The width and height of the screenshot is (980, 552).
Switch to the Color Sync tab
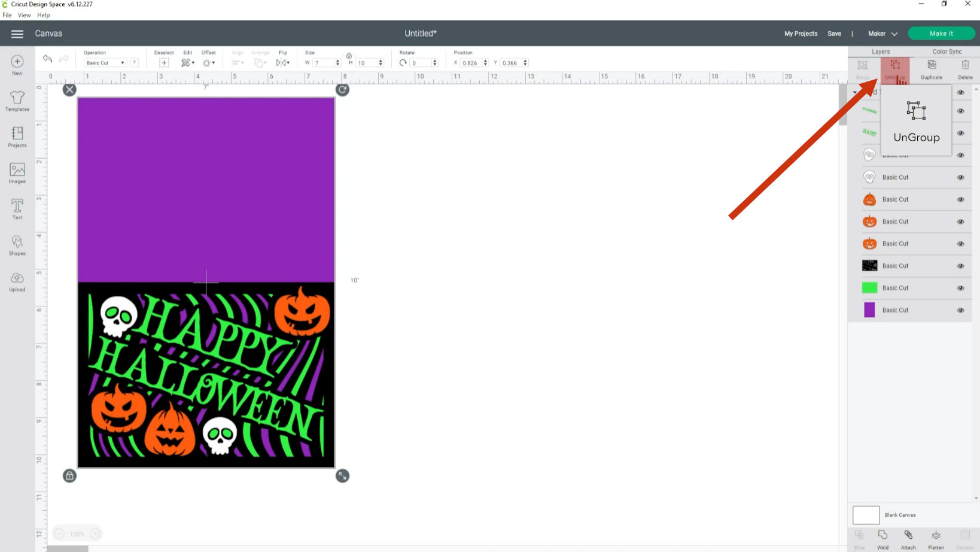tap(946, 51)
